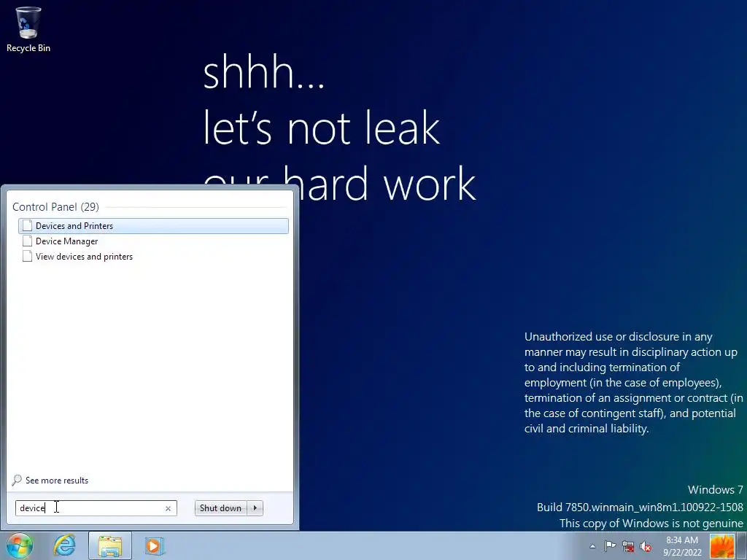Image resolution: width=747 pixels, height=560 pixels.
Task: Open the Recycle Bin desktop icon
Action: (x=28, y=29)
